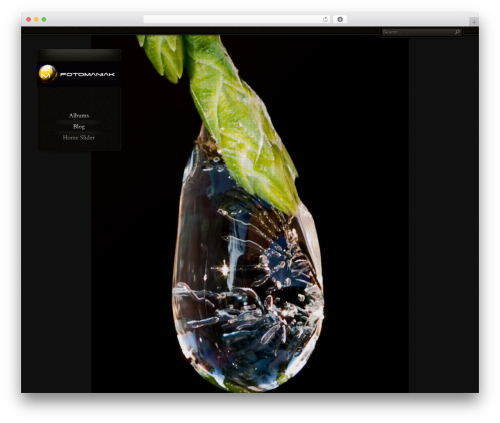Screen dimensions: 500x423
Task: Click the dark header strip above the logo
Action: click(x=79, y=55)
